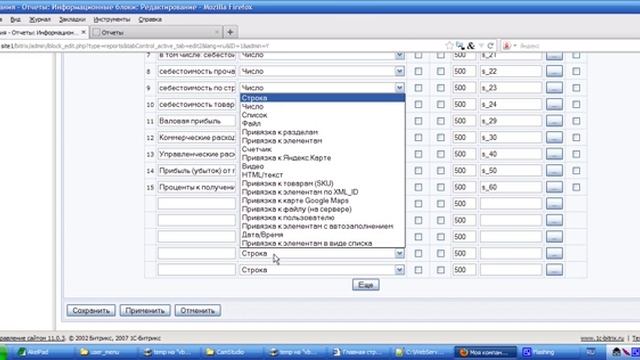Choose Число in the open type list
This screenshot has width=640, height=360.
(322, 107)
